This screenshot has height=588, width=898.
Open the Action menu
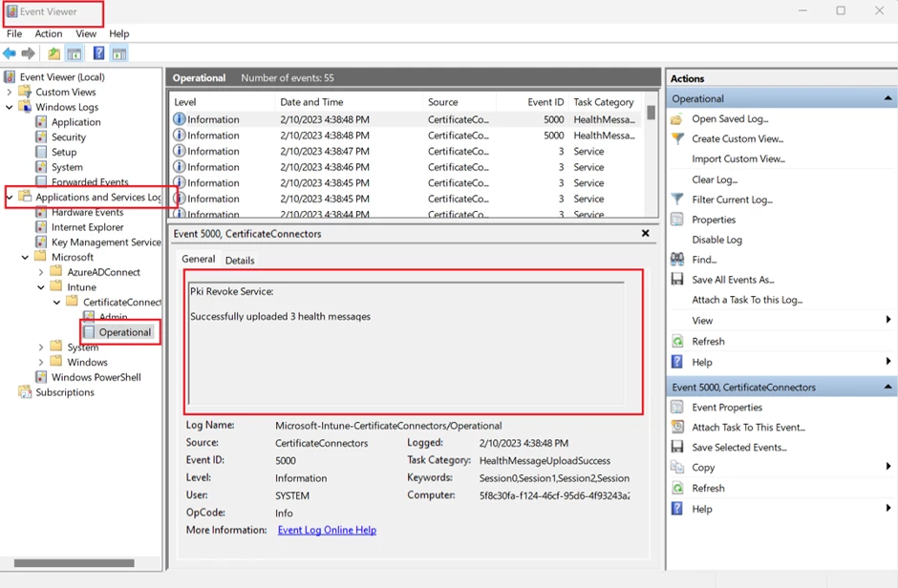click(x=48, y=33)
